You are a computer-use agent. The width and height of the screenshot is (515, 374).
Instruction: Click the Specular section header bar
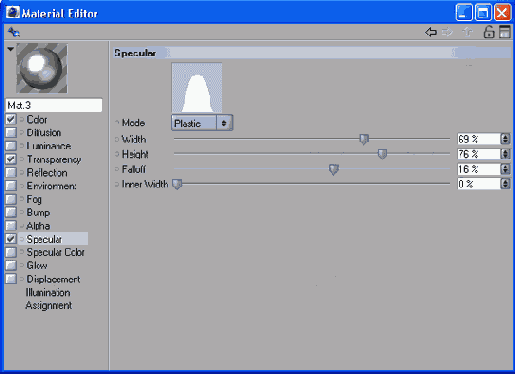tap(311, 53)
